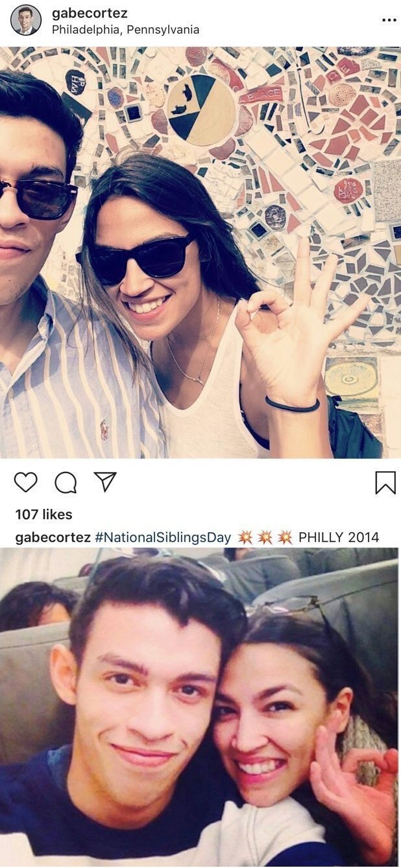The image size is (401, 868).
Task: Open the bottom selfie photo on bus seats
Action: click(200, 708)
